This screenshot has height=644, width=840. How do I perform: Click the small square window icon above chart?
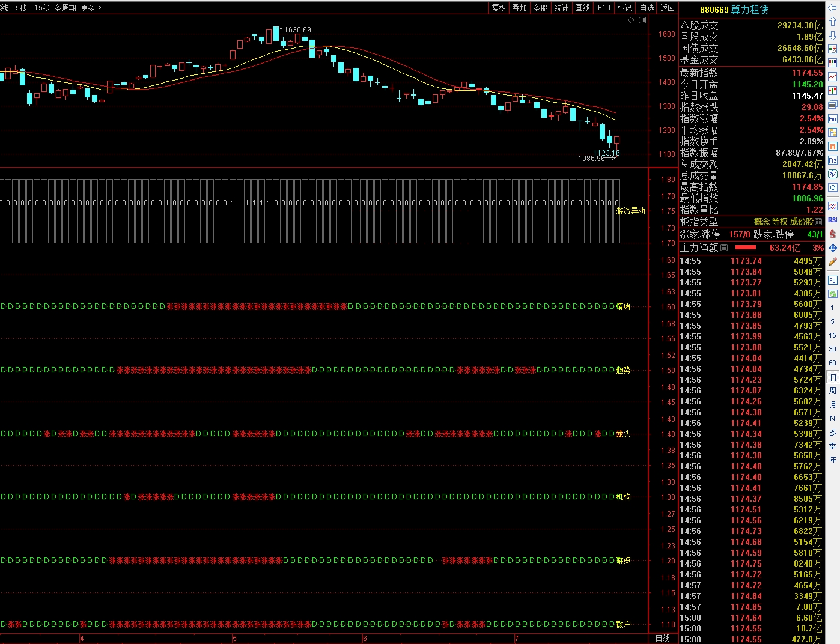click(642, 20)
